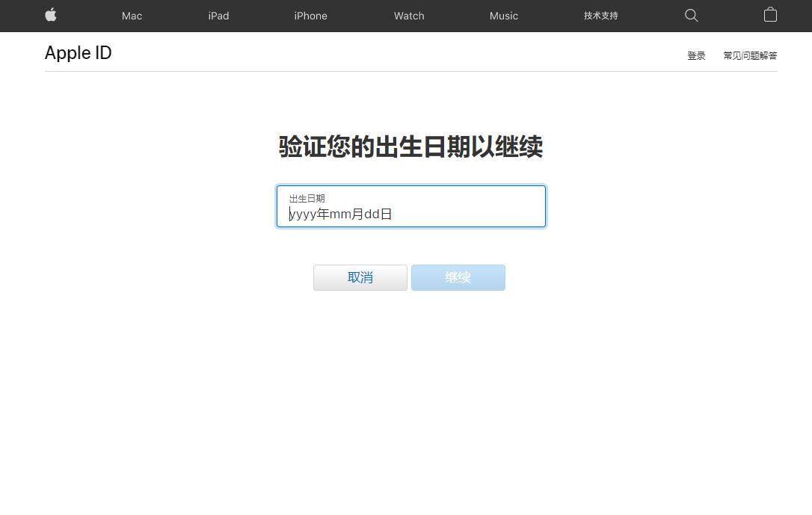Click the 出生日期 field label
The height and width of the screenshot is (515, 812).
307,199
